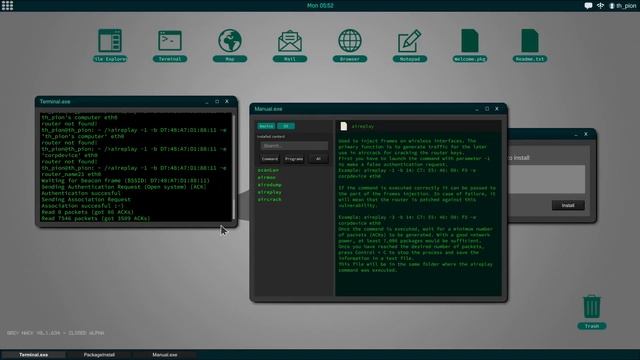Open the Map desktop icon
The width and height of the screenshot is (640, 360).
point(230,45)
